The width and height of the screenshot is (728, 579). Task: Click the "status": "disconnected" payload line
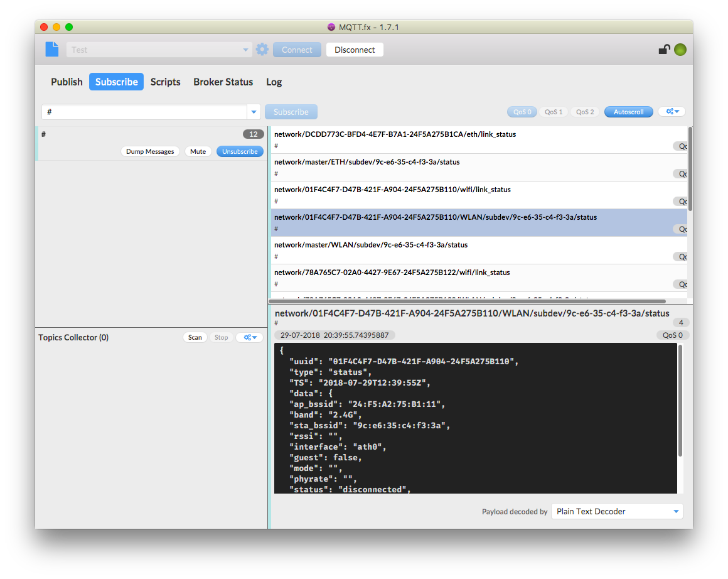tap(350, 489)
